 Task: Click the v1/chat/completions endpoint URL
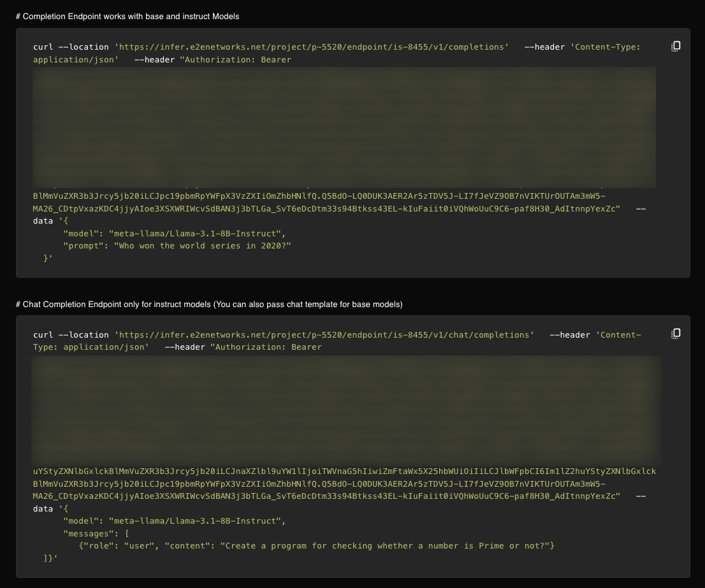pyautogui.click(x=324, y=335)
